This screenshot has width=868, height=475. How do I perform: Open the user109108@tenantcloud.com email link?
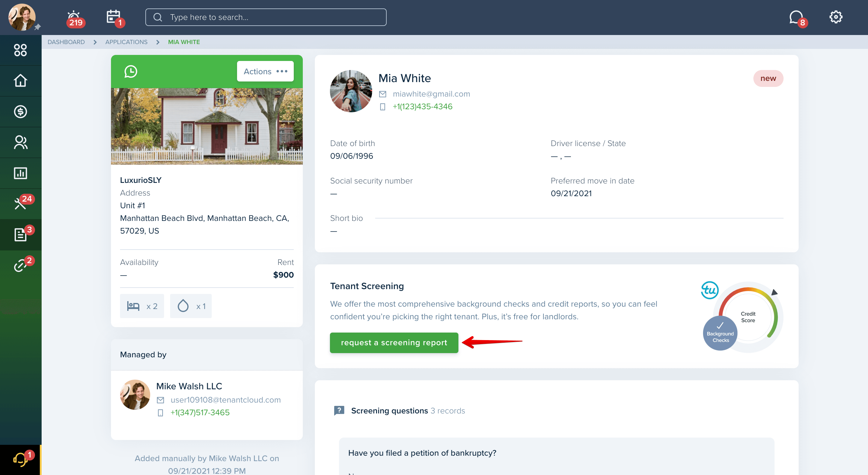pyautogui.click(x=225, y=400)
